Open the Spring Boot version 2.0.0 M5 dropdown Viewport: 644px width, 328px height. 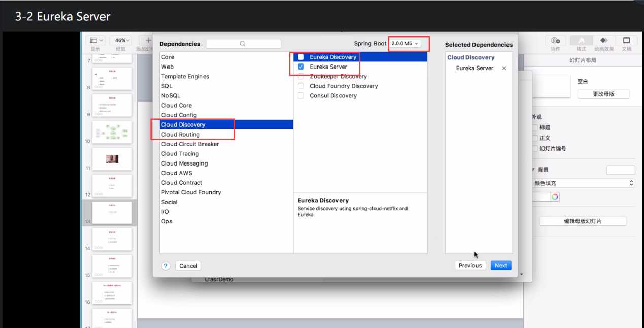point(405,44)
